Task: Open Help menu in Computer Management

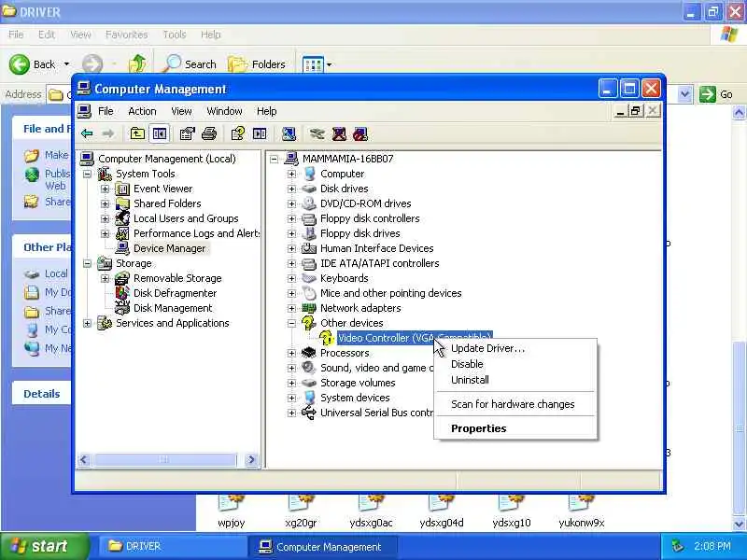Action: tap(266, 111)
